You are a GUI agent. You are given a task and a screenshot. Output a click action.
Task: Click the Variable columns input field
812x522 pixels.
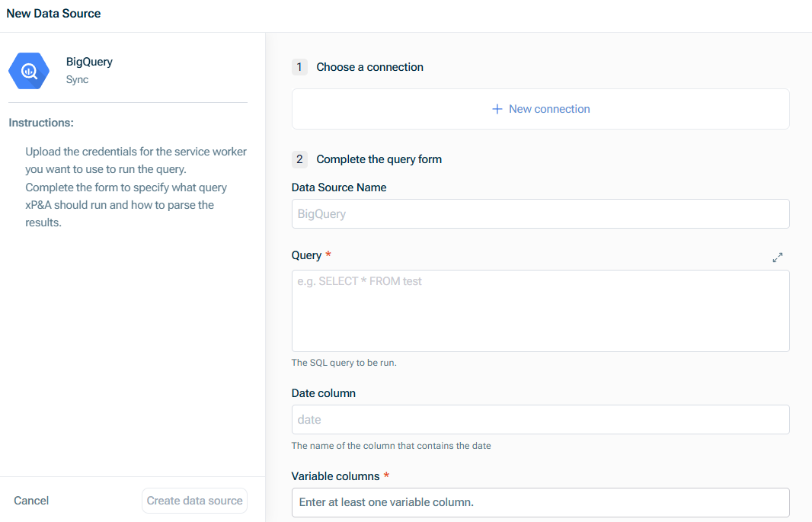coord(540,502)
